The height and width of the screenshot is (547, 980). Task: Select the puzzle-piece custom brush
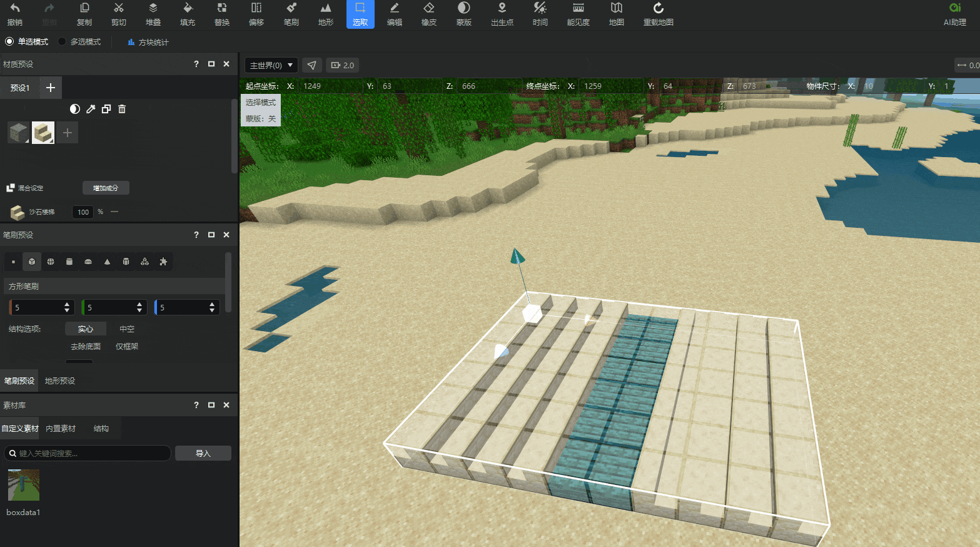tap(163, 262)
